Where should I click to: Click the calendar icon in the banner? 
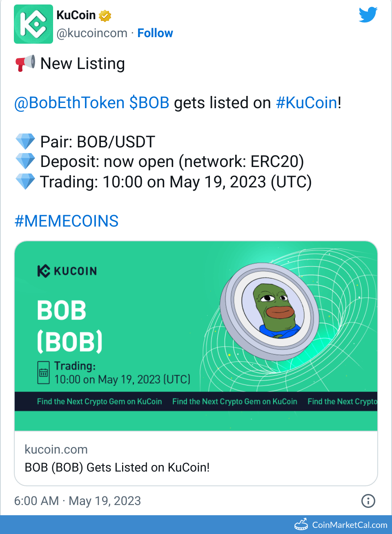(x=43, y=372)
